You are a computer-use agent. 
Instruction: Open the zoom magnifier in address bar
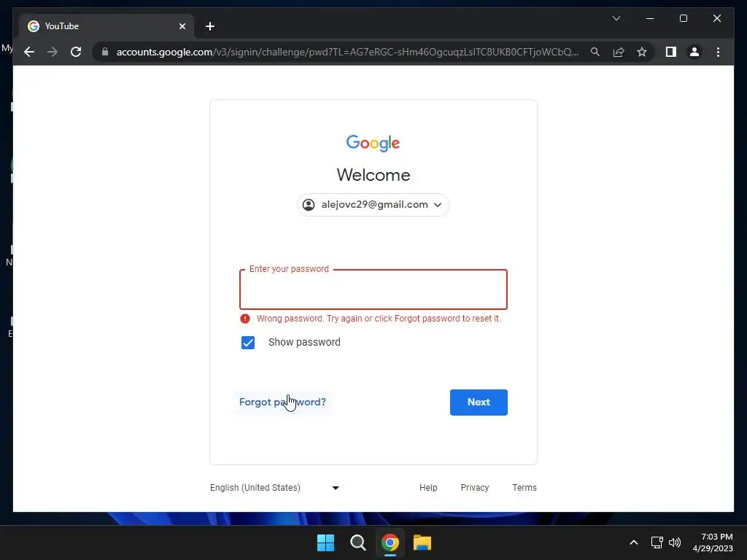point(595,52)
